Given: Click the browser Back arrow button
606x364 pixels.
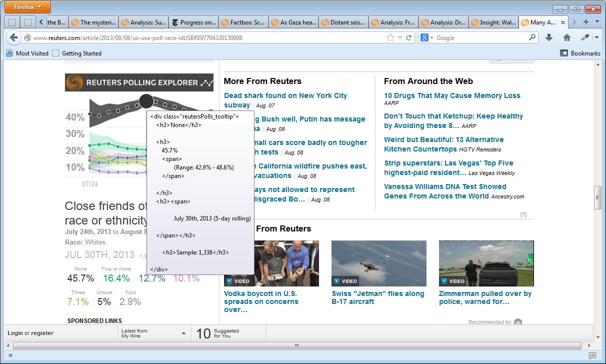Looking at the screenshot, I should click(13, 37).
